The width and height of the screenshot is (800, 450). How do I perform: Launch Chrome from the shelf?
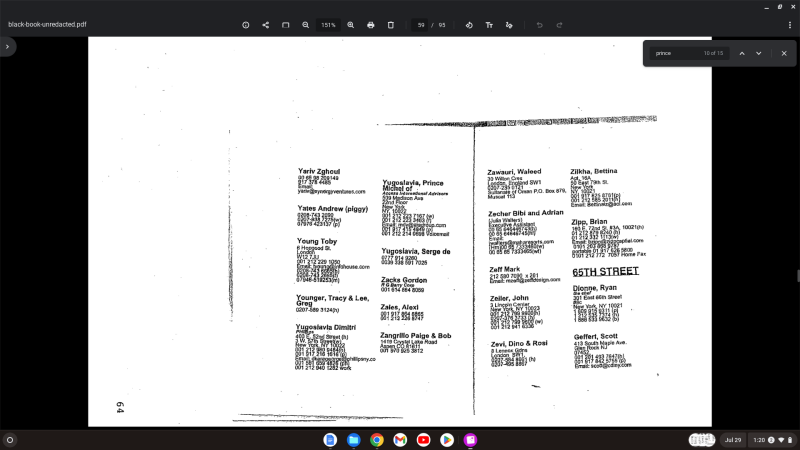coord(377,440)
